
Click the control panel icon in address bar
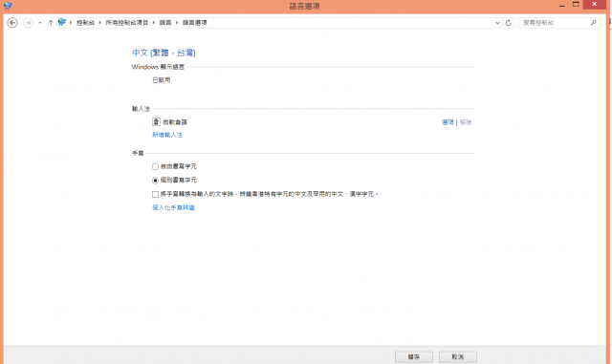61,22
